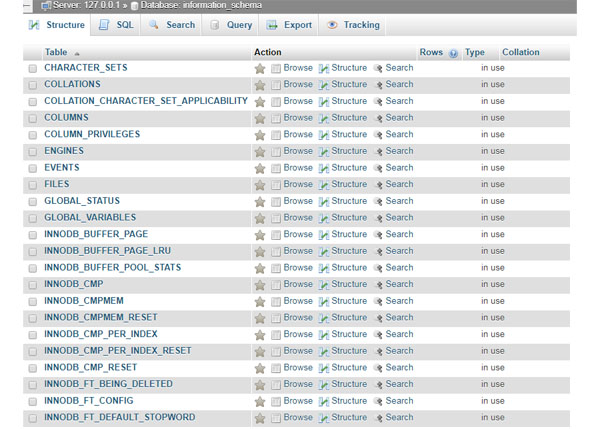Click Browse icon in INNODB_CMPMEM row
600x429 pixels.
point(276,302)
